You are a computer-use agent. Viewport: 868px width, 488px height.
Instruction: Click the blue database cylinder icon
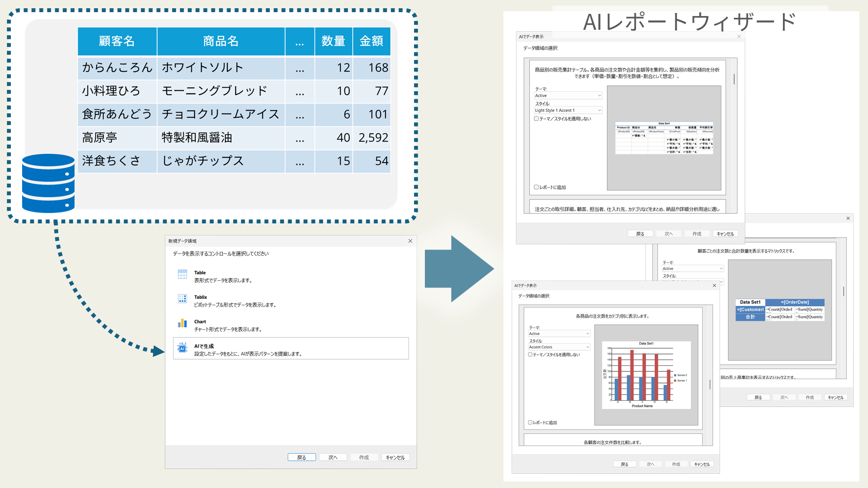(48, 183)
